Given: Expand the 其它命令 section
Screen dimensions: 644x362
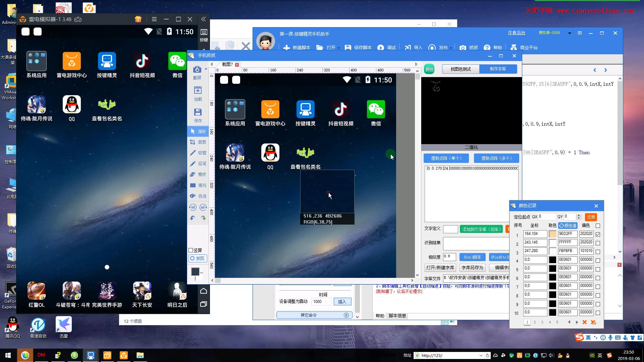Looking at the screenshot, I should pos(346,315).
